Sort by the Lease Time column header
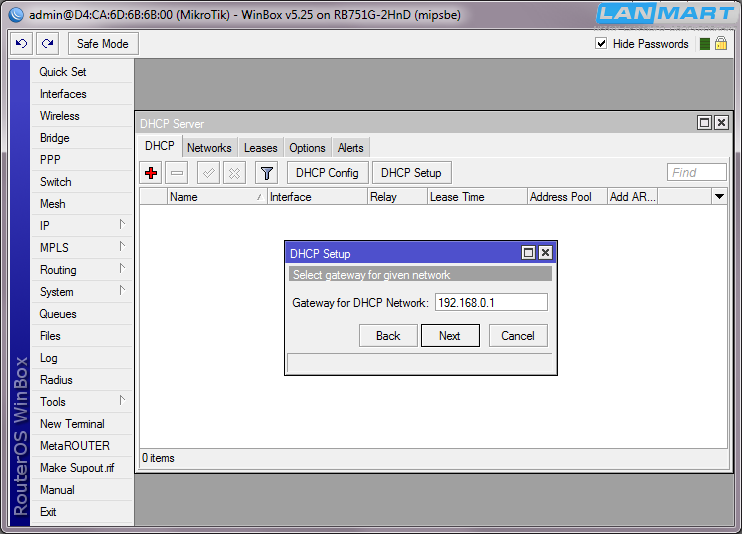The height and width of the screenshot is (534, 742). [477, 196]
